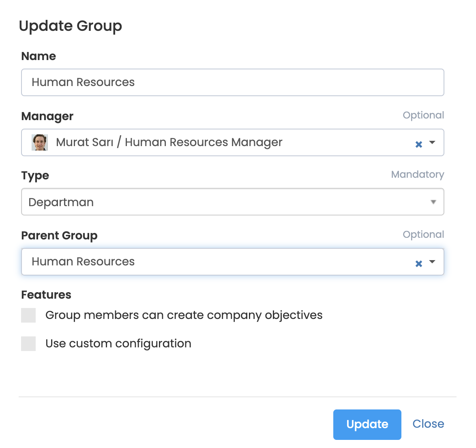Select the Departman text in Type box
This screenshot has height=448, width=476.
pyautogui.click(x=61, y=202)
